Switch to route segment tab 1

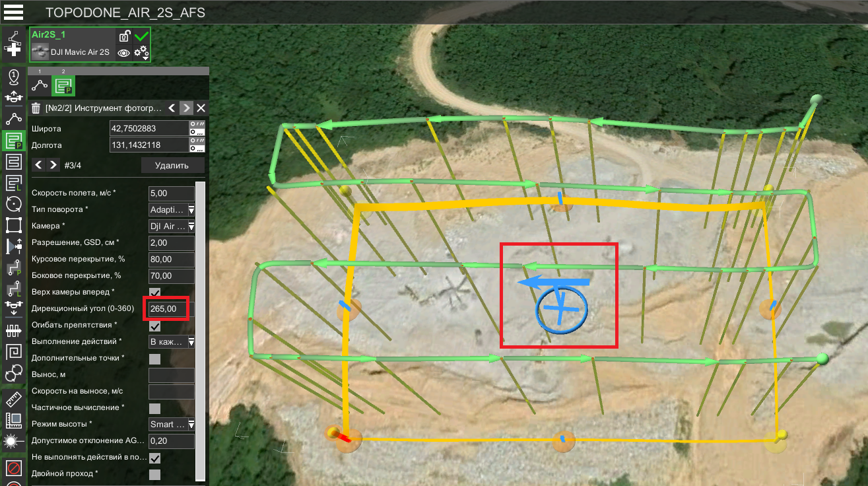[x=40, y=85]
